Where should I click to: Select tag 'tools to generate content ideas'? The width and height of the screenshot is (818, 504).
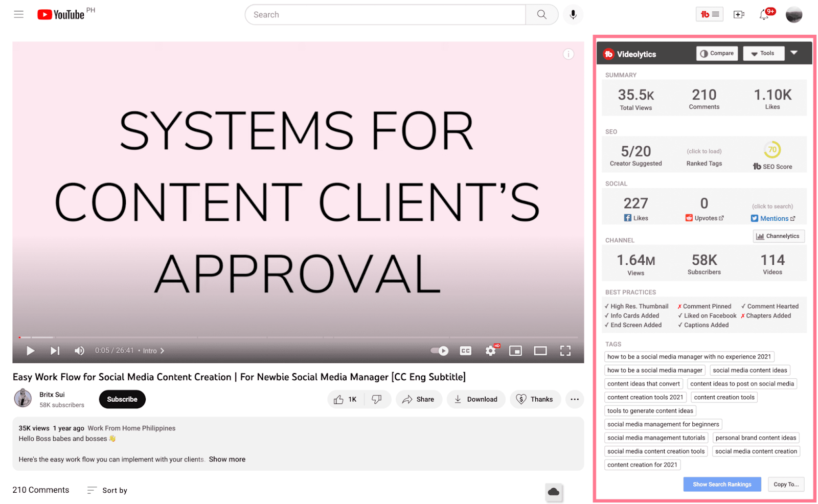point(650,410)
